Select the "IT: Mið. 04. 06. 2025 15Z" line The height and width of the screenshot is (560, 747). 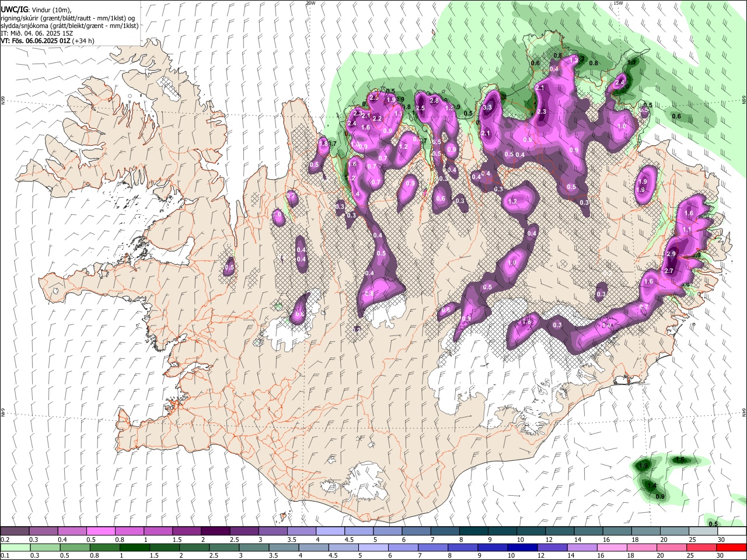click(37, 33)
